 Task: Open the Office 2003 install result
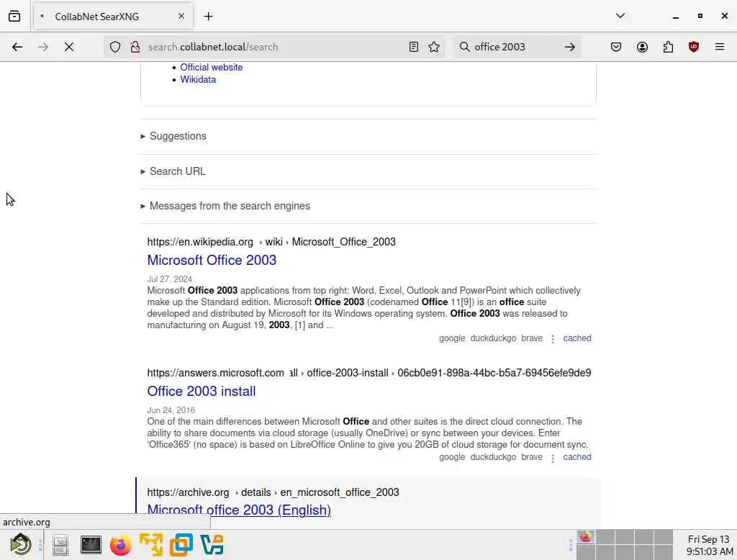click(x=202, y=391)
